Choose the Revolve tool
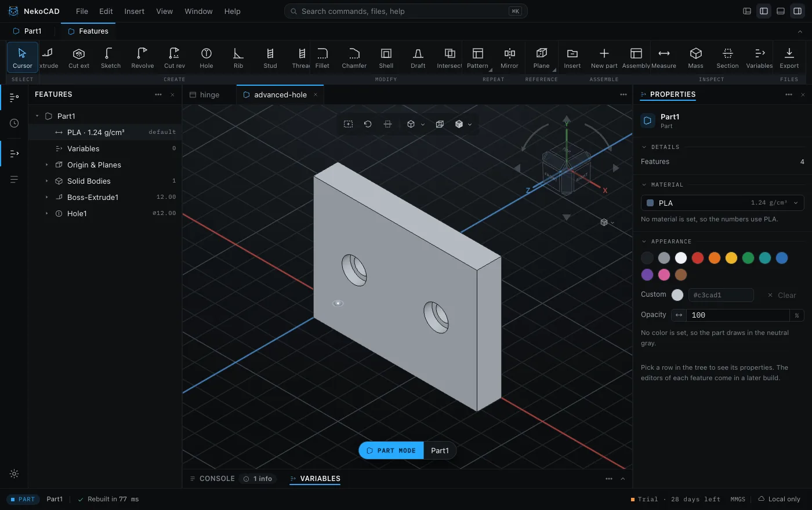Image resolution: width=812 pixels, height=510 pixels. point(143,58)
